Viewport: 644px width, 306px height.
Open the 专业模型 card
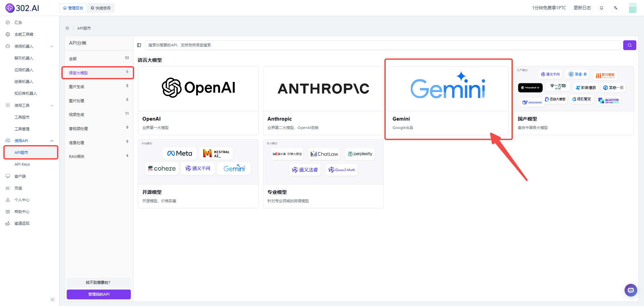(323, 174)
